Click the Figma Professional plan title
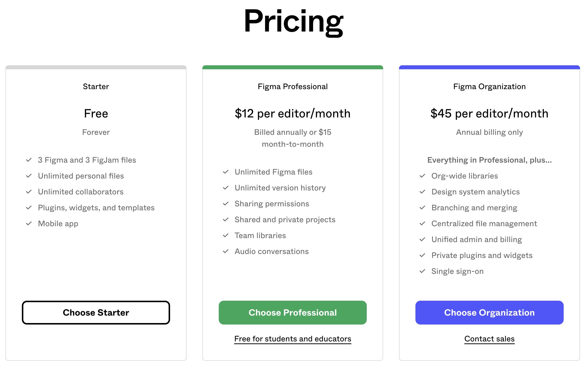 pyautogui.click(x=293, y=86)
